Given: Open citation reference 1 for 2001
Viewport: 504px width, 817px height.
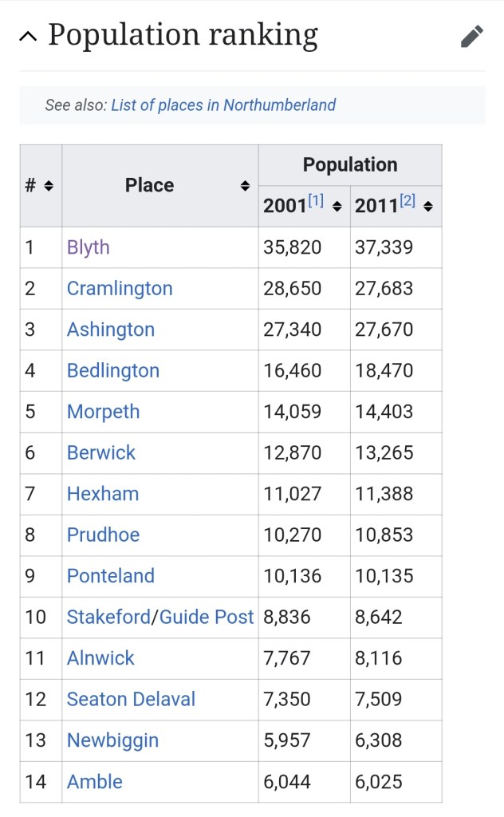Looking at the screenshot, I should 316,202.
